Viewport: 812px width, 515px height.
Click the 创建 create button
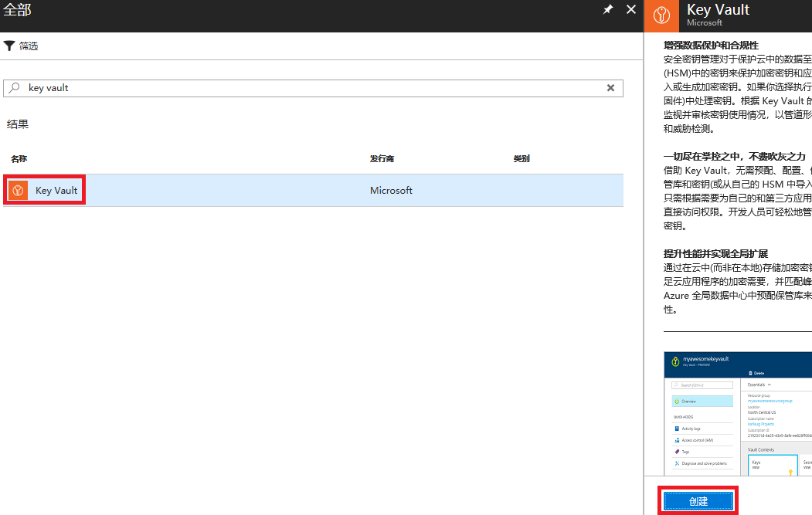(x=698, y=501)
